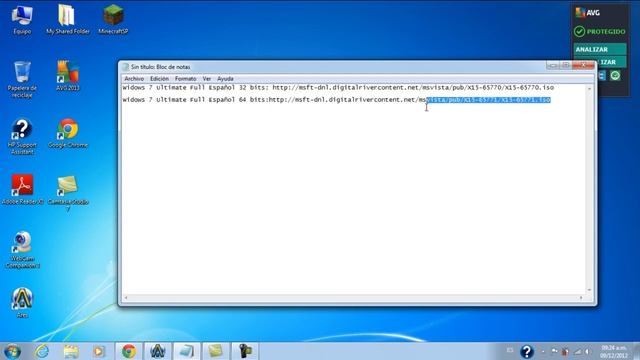Click the volume speaker tray icon
Image resolution: width=640 pixels, height=360 pixels.
tap(588, 351)
